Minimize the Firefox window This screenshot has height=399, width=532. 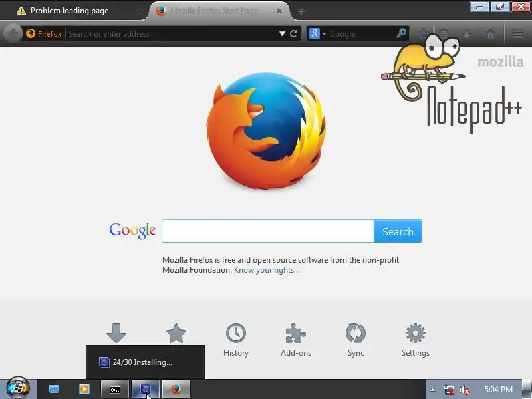click(x=479, y=7)
